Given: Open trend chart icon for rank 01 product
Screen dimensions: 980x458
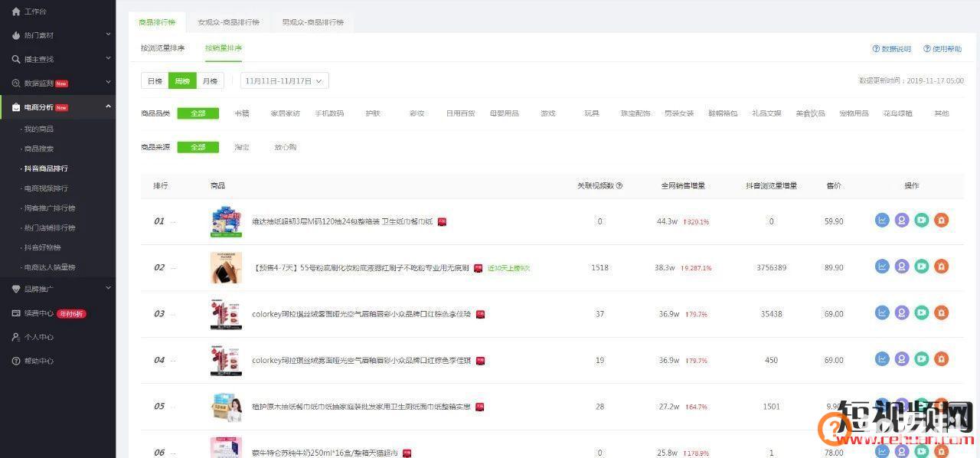Looking at the screenshot, I should 882,221.
